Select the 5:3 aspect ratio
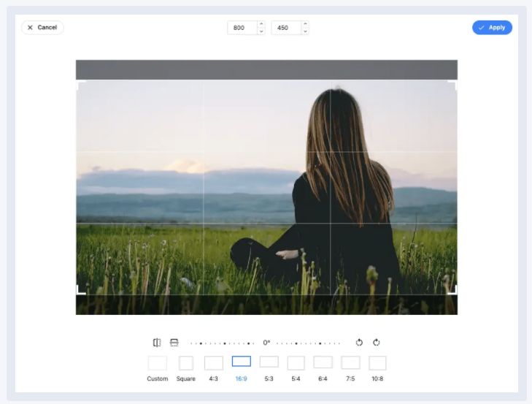 pyautogui.click(x=269, y=369)
